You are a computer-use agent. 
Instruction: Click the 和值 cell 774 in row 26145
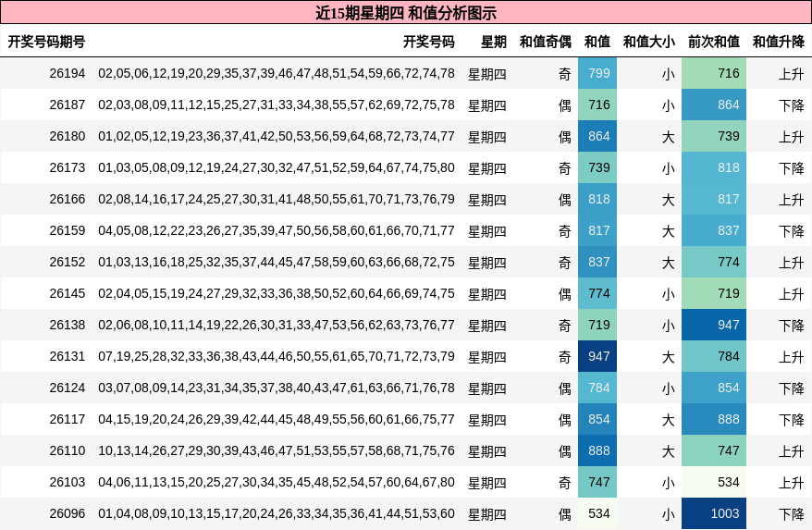tap(597, 293)
